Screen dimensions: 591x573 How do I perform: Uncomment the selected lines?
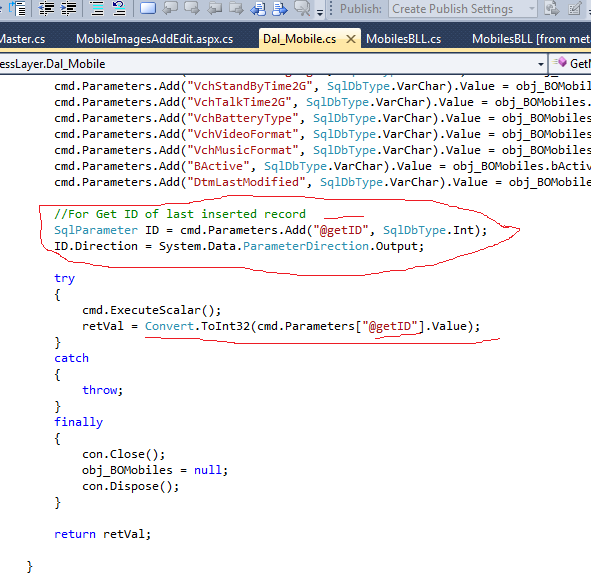tap(119, 8)
